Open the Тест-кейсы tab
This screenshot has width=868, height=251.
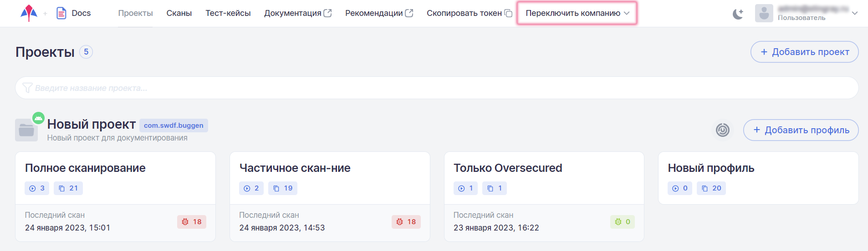pyautogui.click(x=228, y=13)
